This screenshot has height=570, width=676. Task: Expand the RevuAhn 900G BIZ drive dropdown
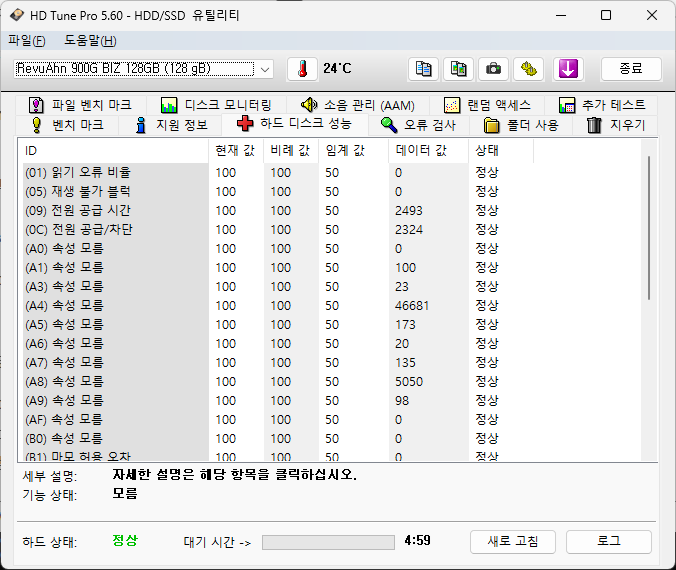265,69
